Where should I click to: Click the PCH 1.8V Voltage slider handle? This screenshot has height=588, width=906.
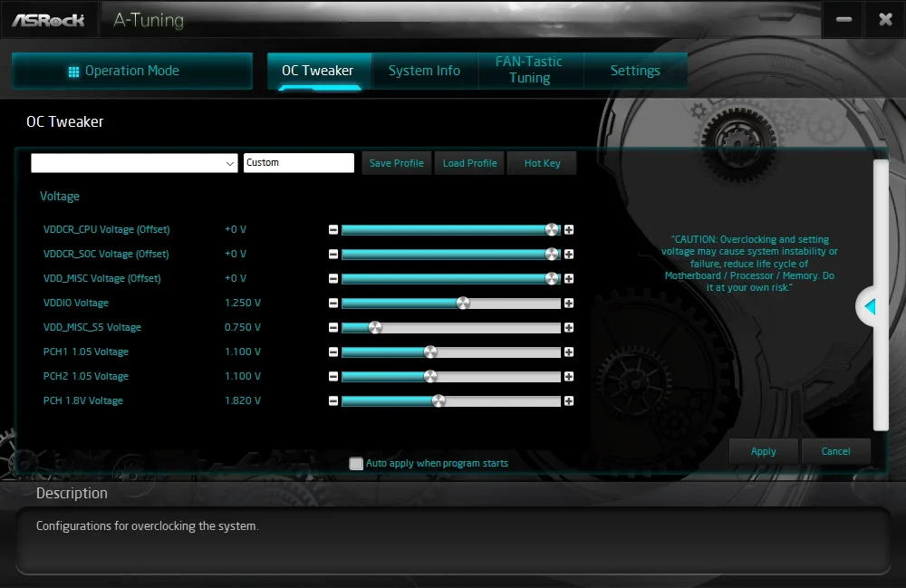(x=439, y=400)
